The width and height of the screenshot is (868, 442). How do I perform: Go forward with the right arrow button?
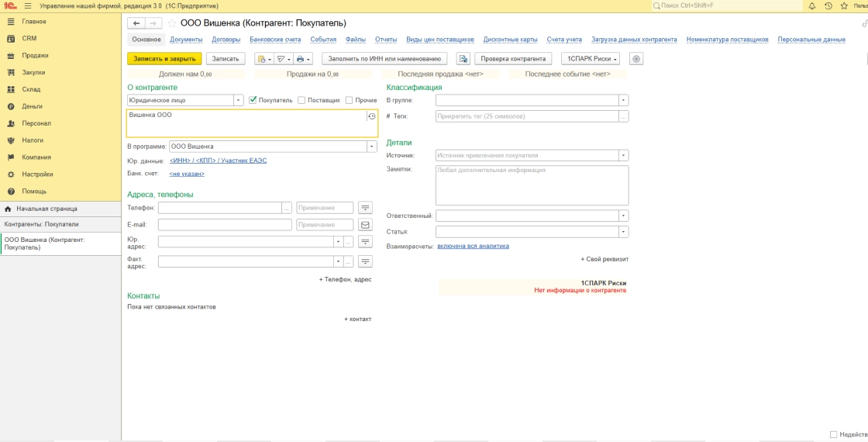pos(153,23)
